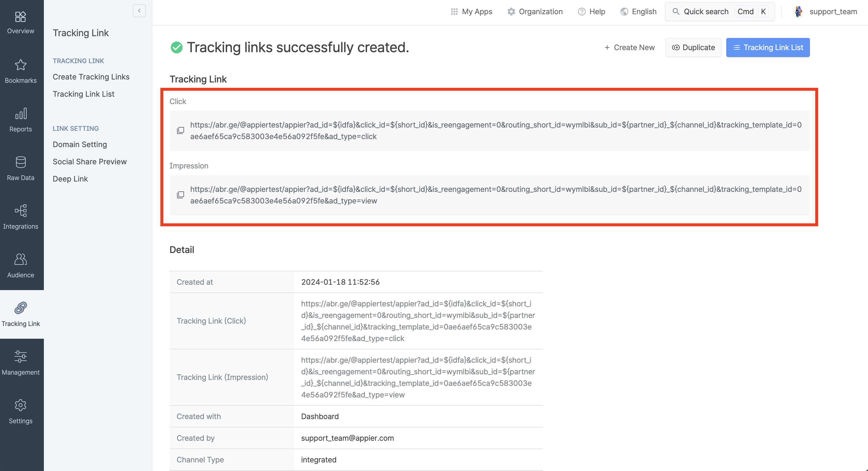Viewport: 868px width, 471px height.
Task: Open the Deep Link settings page
Action: click(x=70, y=179)
